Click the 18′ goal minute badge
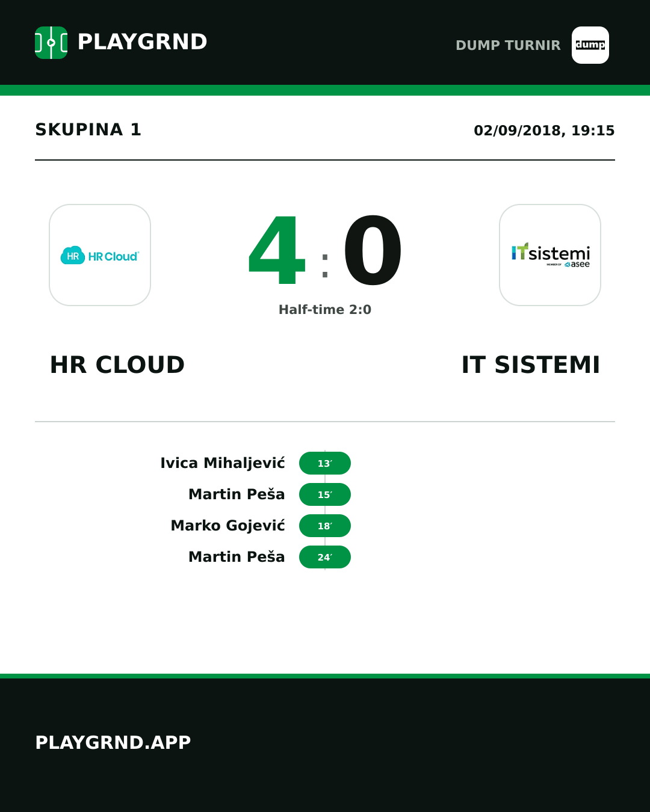The height and width of the screenshot is (812, 650). point(325,526)
